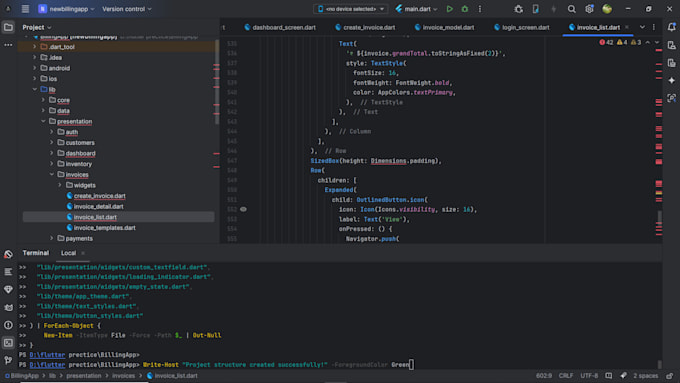Collapse the lib folder

click(x=35, y=89)
